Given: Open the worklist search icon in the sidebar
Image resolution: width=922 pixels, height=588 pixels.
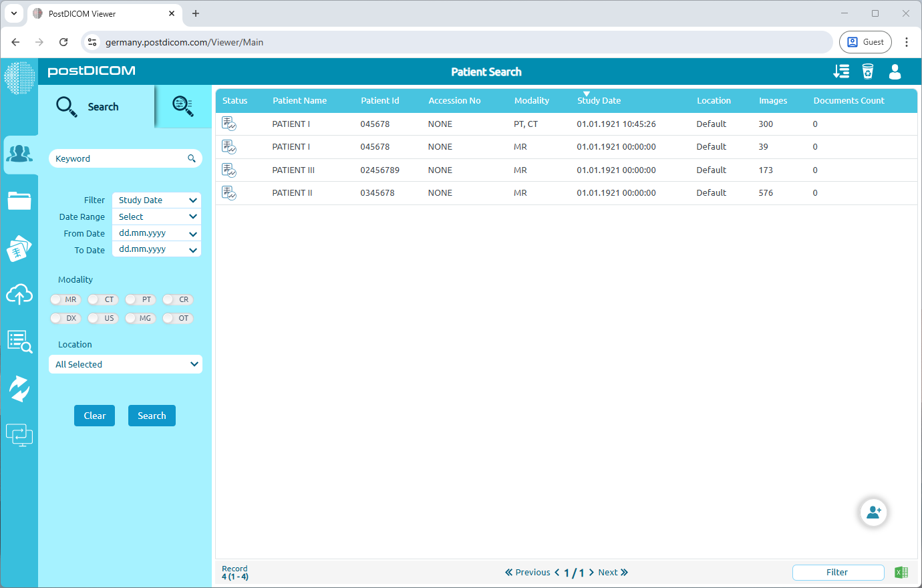Looking at the screenshot, I should tap(19, 341).
